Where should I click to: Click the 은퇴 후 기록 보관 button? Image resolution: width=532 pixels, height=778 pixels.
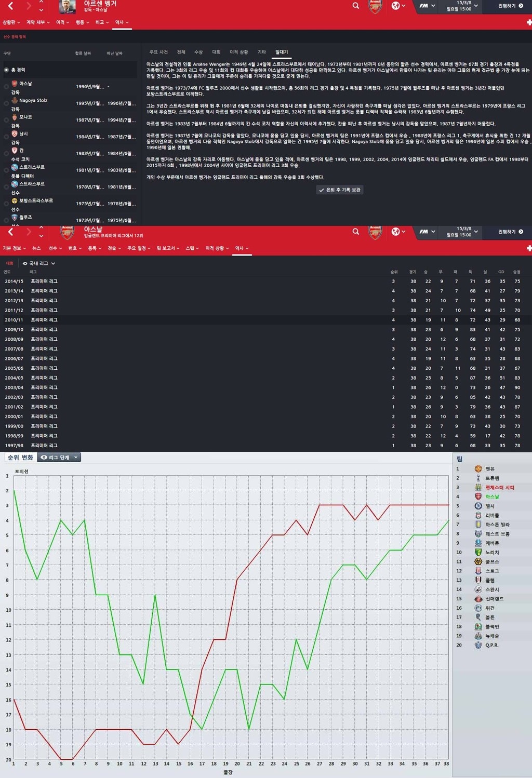click(x=340, y=190)
